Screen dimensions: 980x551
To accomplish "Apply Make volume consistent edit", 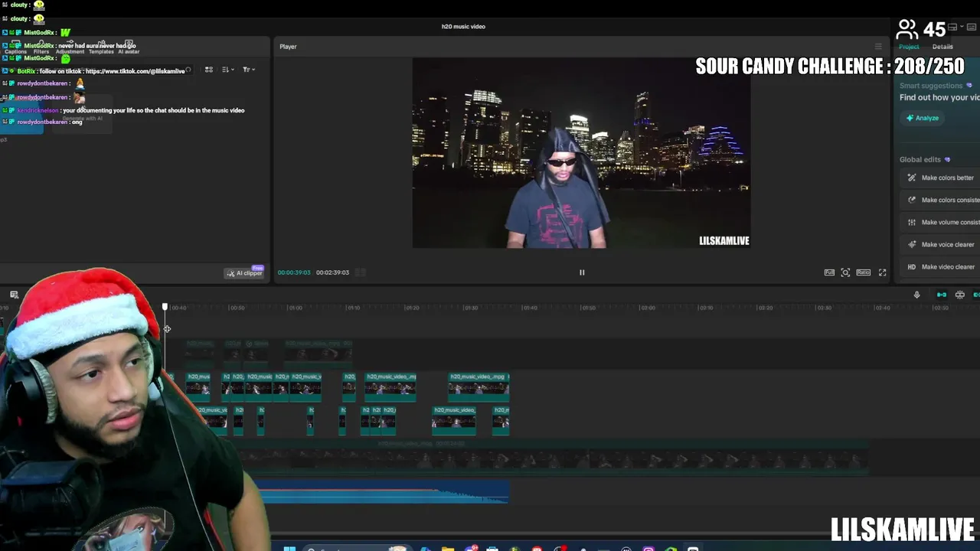I will click(x=941, y=222).
